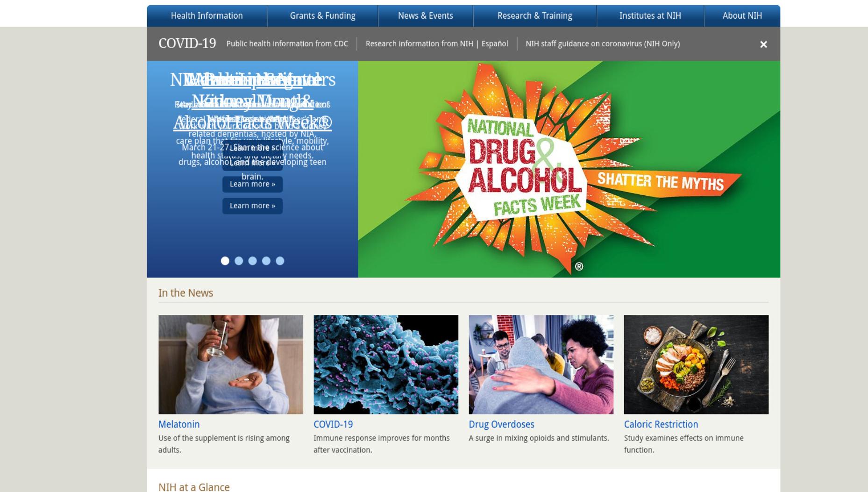Open the Institutes at NIH menu
The width and height of the screenshot is (868, 492).
pyautogui.click(x=650, y=16)
